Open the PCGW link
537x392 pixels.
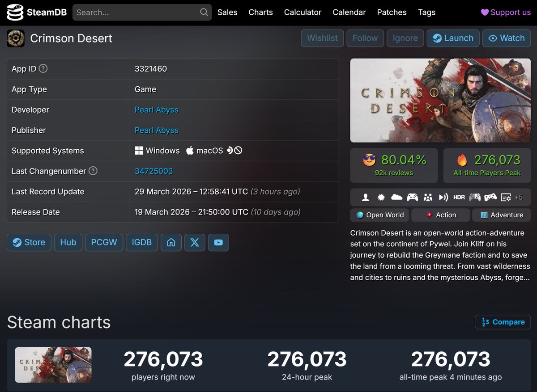[104, 242]
